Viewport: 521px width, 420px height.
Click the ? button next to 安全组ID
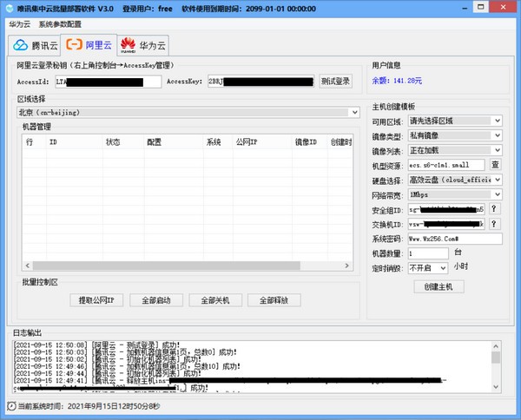[x=495, y=209]
